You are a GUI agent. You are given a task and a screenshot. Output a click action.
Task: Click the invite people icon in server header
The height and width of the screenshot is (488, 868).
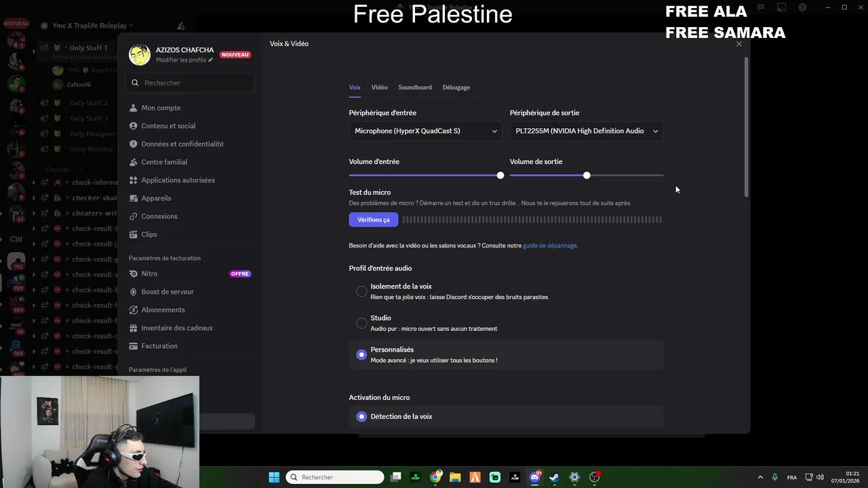[x=181, y=26]
